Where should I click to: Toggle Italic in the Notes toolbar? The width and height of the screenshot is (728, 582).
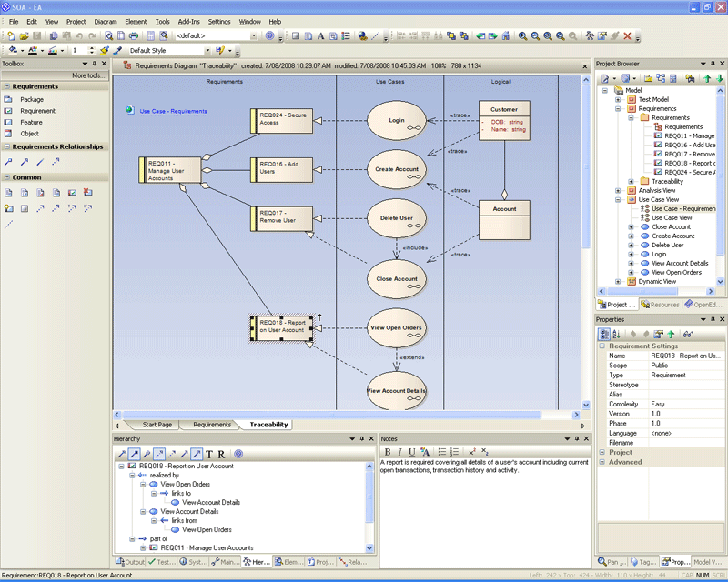coord(399,452)
